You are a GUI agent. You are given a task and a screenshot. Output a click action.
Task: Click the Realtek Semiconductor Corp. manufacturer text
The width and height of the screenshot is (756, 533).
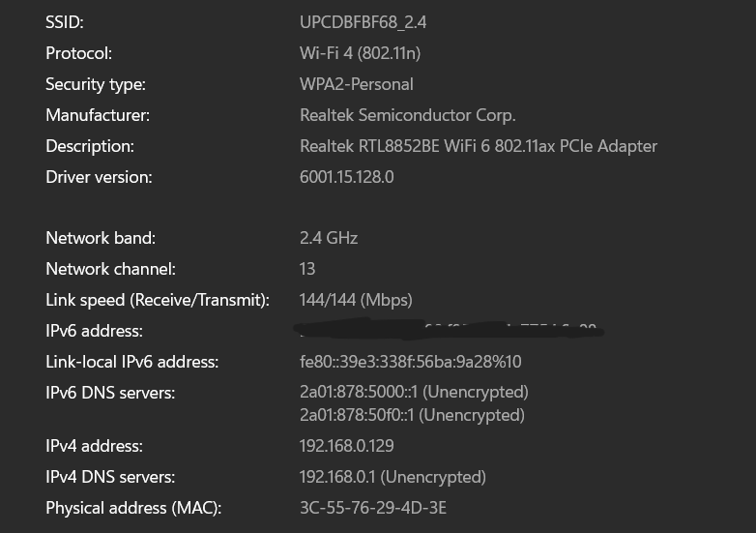click(x=407, y=115)
